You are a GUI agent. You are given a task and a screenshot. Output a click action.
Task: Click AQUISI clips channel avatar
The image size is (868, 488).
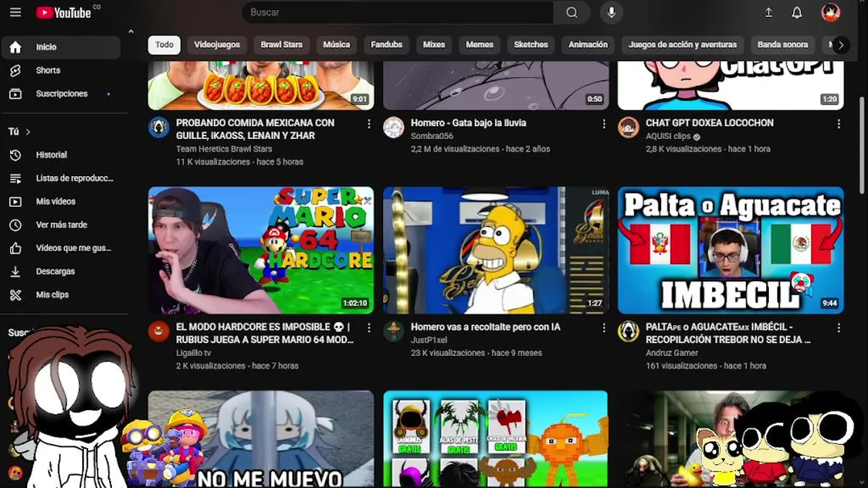point(629,127)
